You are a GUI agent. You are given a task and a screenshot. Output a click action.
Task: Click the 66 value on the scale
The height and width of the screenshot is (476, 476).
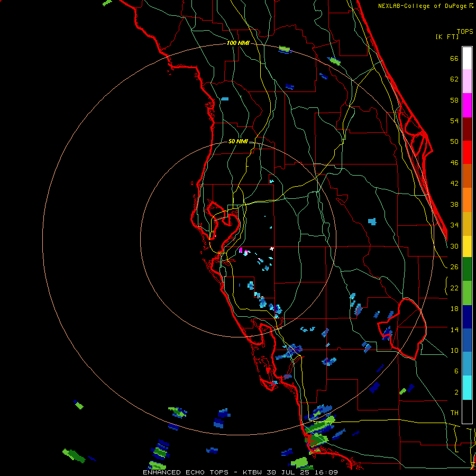click(454, 58)
